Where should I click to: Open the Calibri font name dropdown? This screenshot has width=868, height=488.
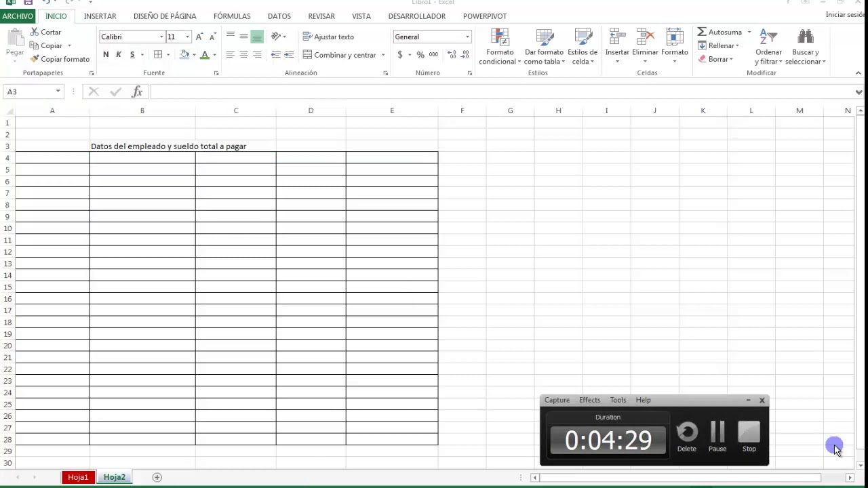coord(161,37)
